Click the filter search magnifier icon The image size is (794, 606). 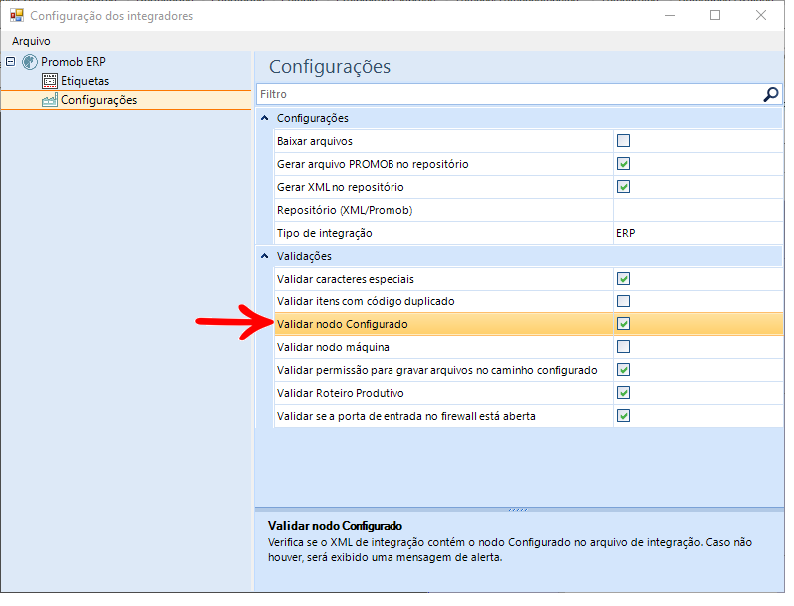770,94
